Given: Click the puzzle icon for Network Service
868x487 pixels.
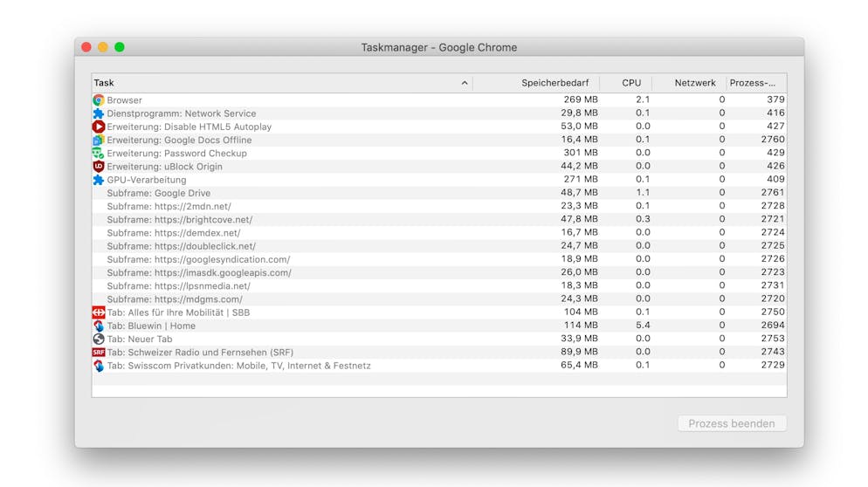Looking at the screenshot, I should 99,113.
